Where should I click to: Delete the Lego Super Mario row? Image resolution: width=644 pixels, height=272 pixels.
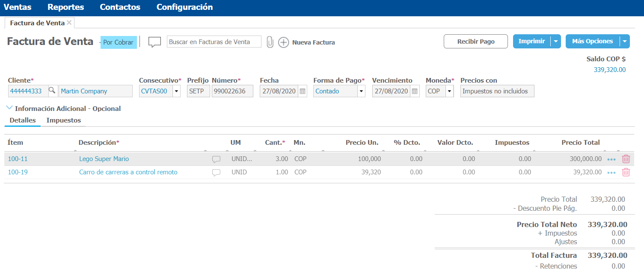coord(626,159)
